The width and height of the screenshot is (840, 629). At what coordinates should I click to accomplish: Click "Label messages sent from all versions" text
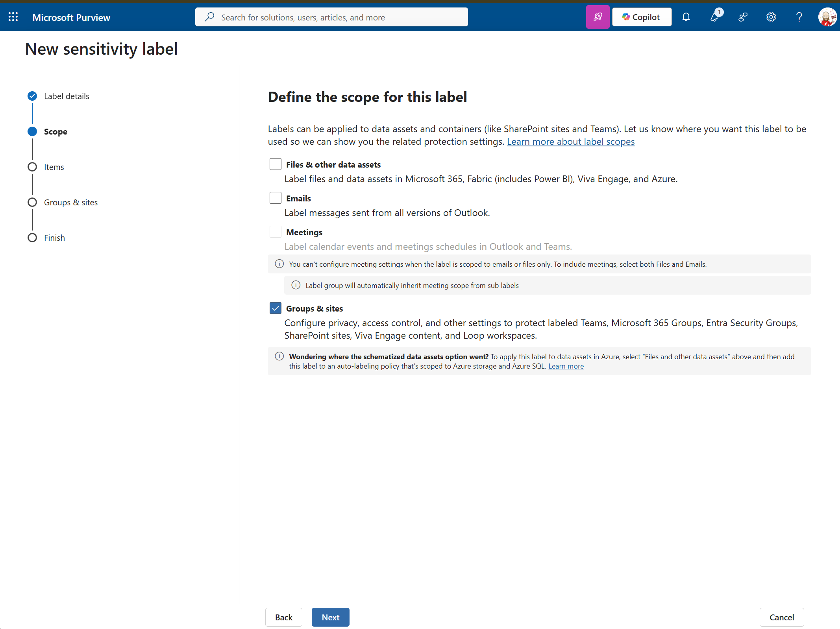(x=387, y=213)
